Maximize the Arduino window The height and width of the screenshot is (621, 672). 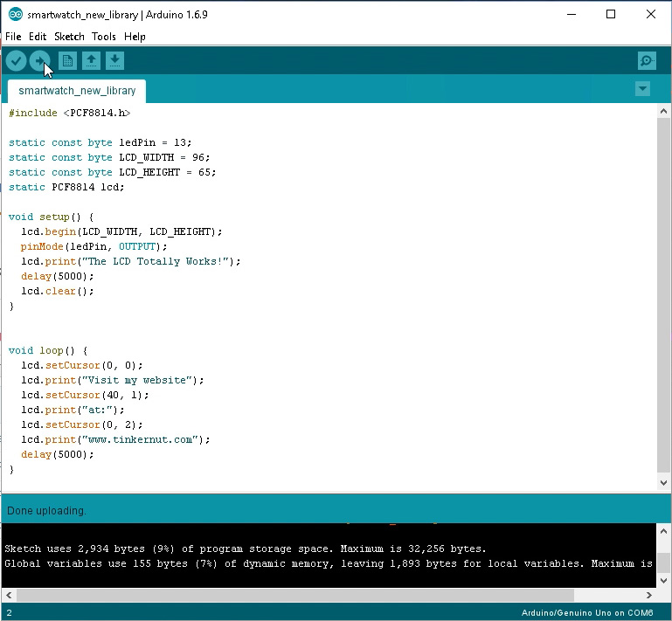pyautogui.click(x=611, y=14)
